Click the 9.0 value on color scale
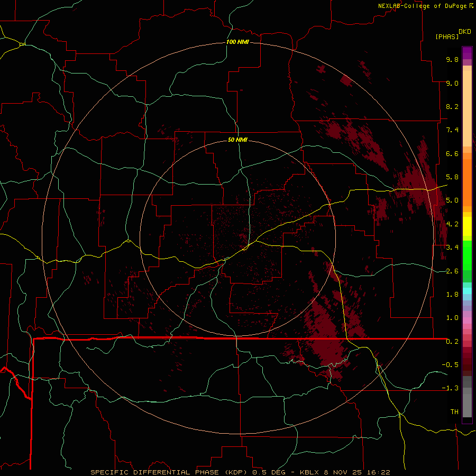 (452, 83)
